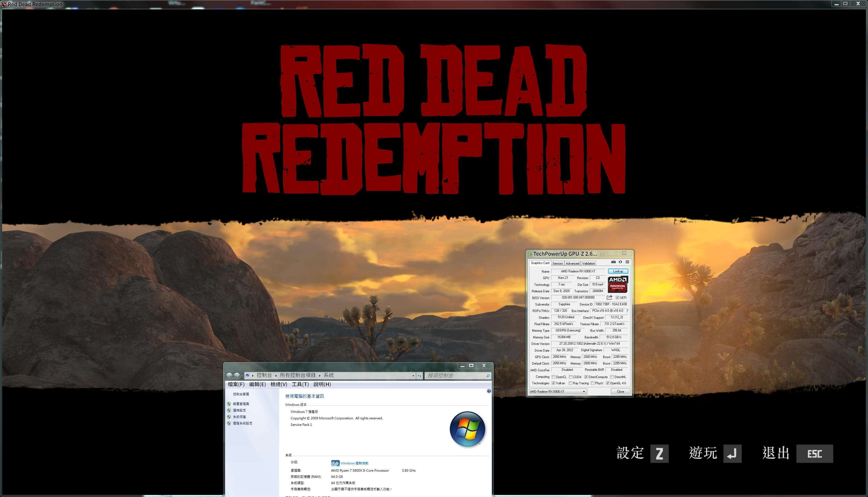The image size is (868, 497).
Task: Expand the navigation history chevron beside back button
Action: [x=242, y=375]
